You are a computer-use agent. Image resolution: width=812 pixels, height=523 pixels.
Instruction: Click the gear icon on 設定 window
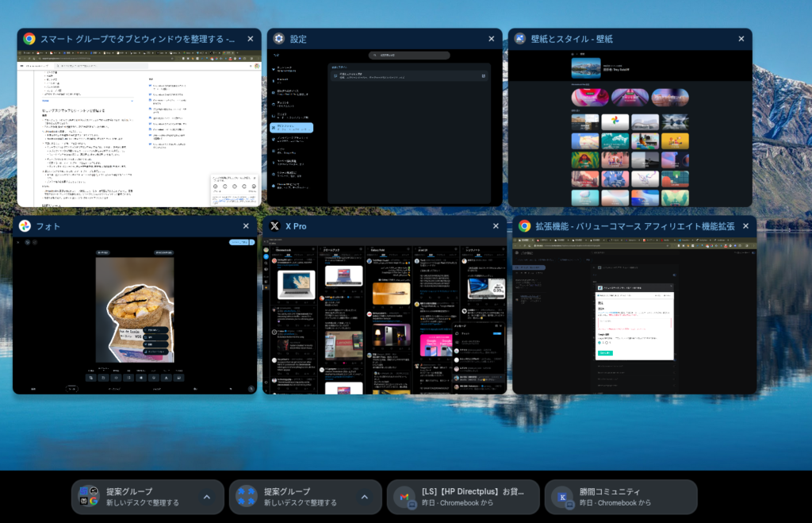pos(279,39)
